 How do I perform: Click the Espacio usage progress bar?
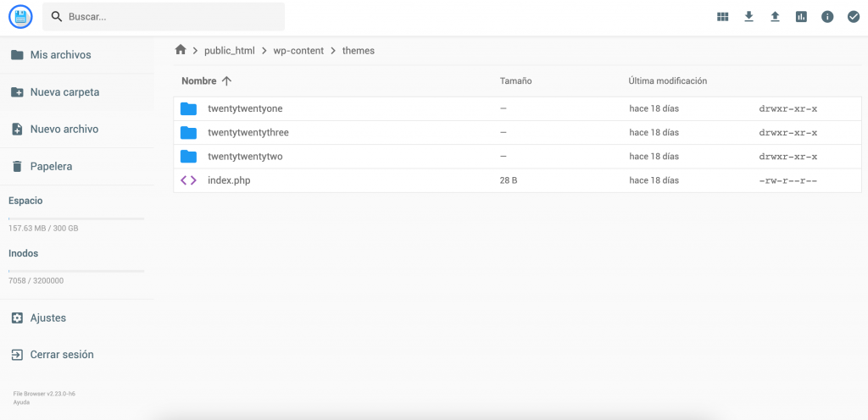click(76, 218)
